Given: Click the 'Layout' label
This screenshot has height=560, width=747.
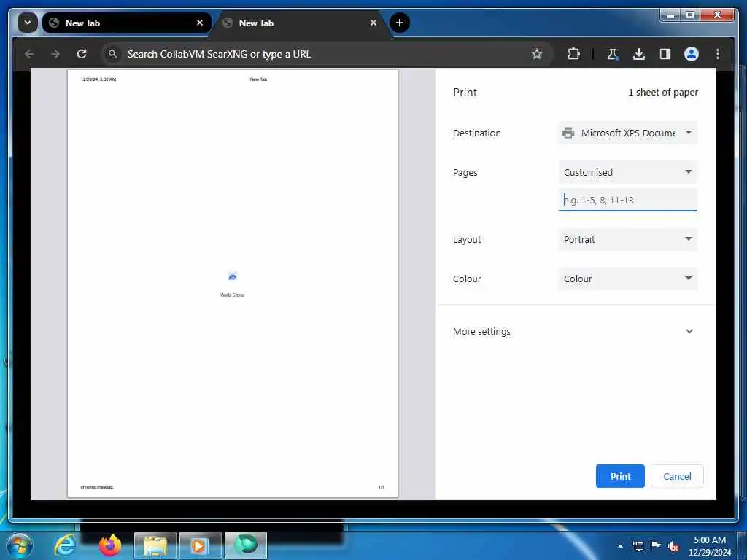Looking at the screenshot, I should coord(467,239).
